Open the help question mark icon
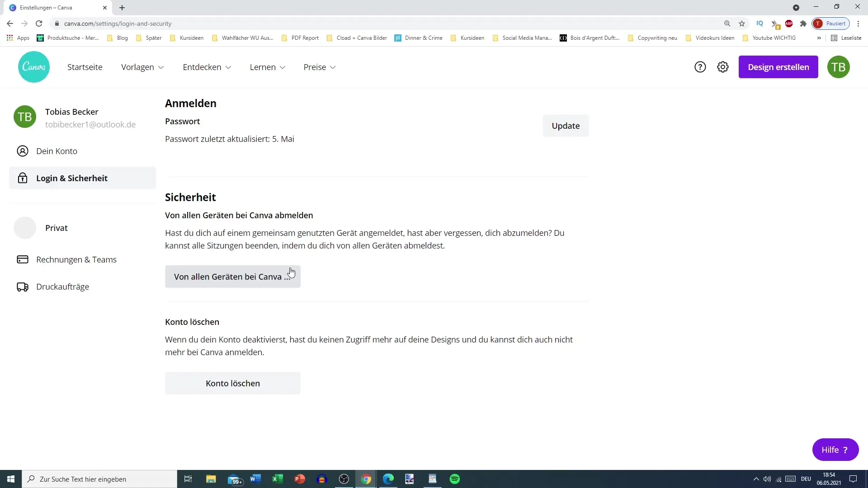 pyautogui.click(x=700, y=67)
